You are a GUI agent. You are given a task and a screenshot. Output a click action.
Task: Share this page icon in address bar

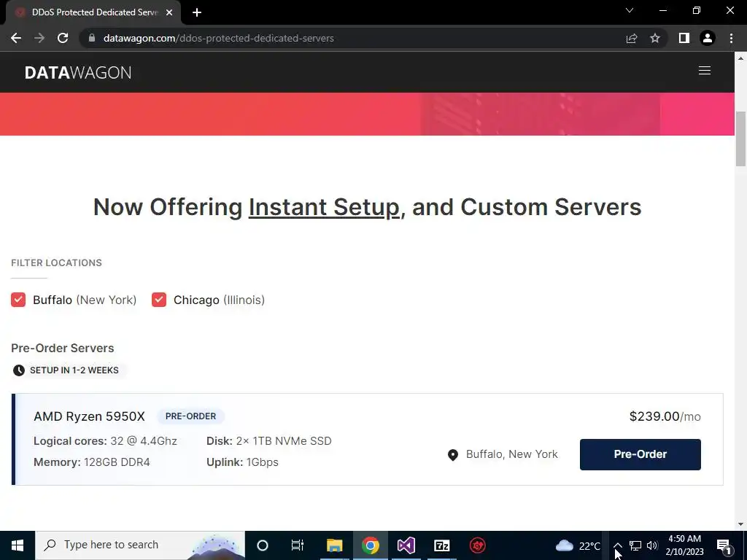pos(632,38)
